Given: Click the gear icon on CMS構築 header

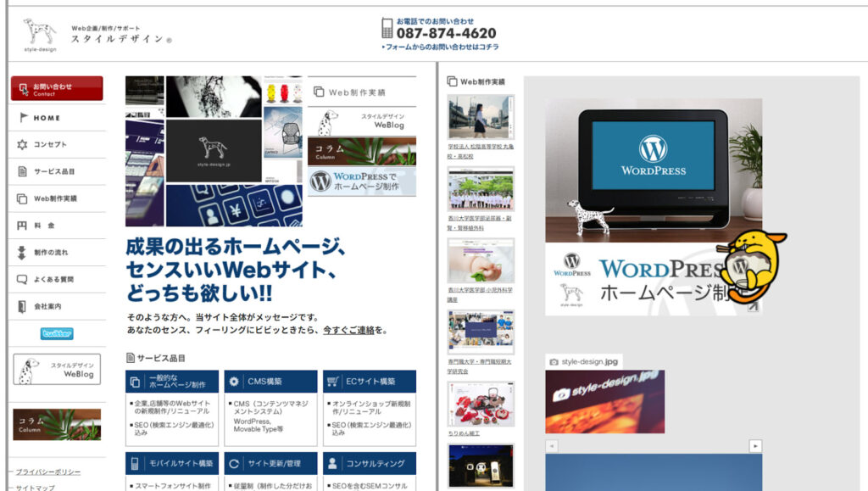Looking at the screenshot, I should (x=235, y=382).
